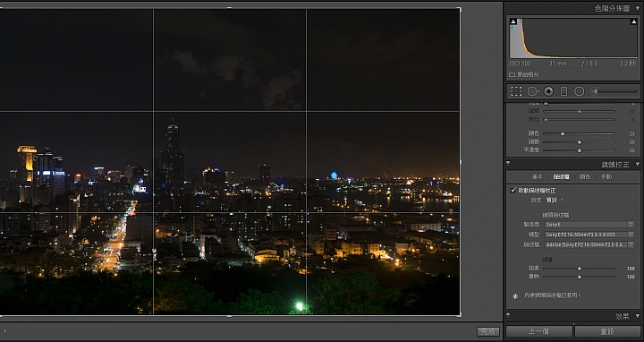Uncheck Enable Profile Corrections checkbox

pyautogui.click(x=513, y=190)
